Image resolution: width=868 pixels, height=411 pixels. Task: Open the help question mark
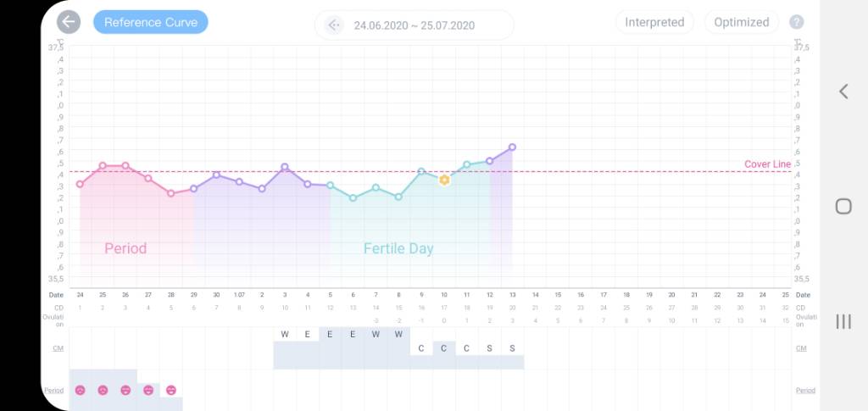796,23
